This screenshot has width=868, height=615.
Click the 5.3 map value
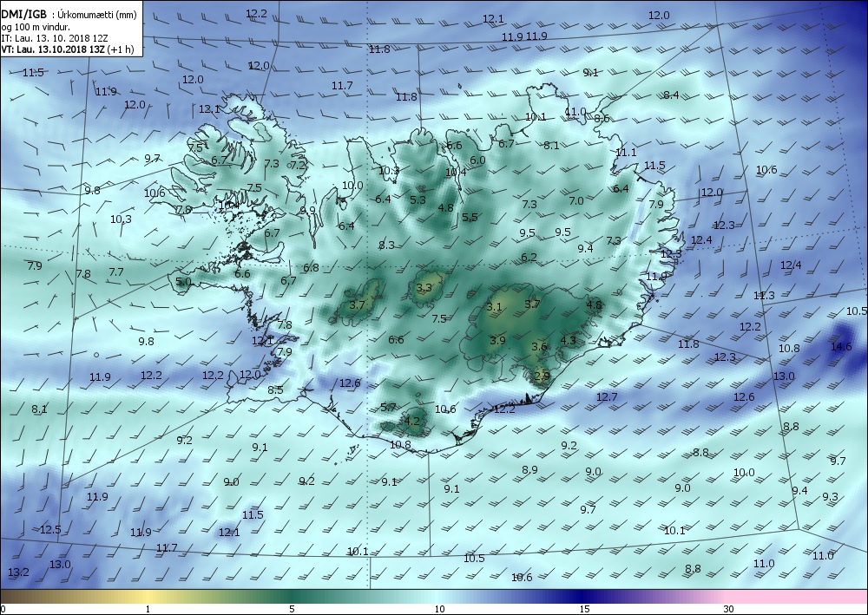coord(418,200)
